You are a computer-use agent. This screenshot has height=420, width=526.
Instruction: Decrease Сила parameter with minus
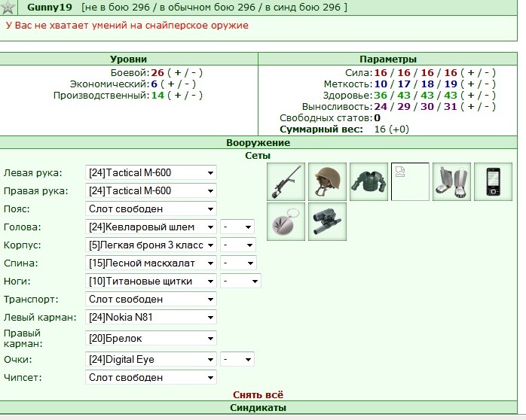click(487, 73)
